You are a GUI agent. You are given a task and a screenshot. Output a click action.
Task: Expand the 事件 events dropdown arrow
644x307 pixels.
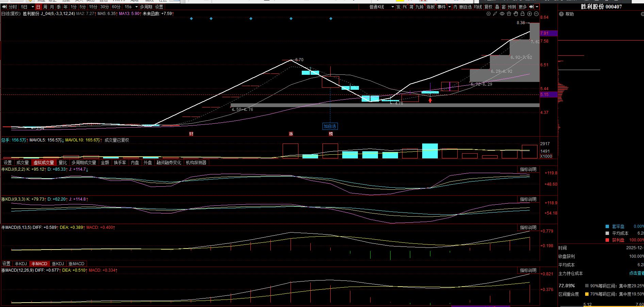coord(449,7)
